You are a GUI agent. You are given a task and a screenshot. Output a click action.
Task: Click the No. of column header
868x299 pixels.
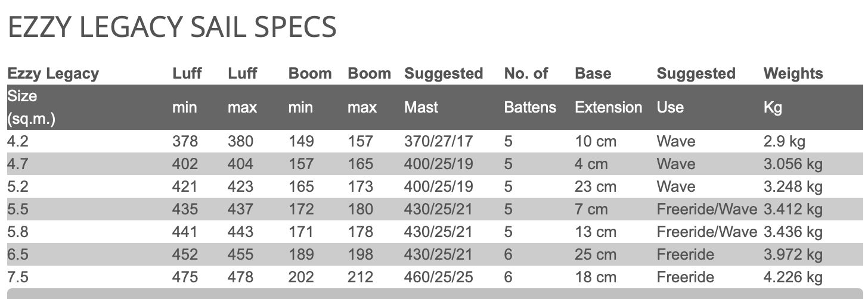(526, 74)
